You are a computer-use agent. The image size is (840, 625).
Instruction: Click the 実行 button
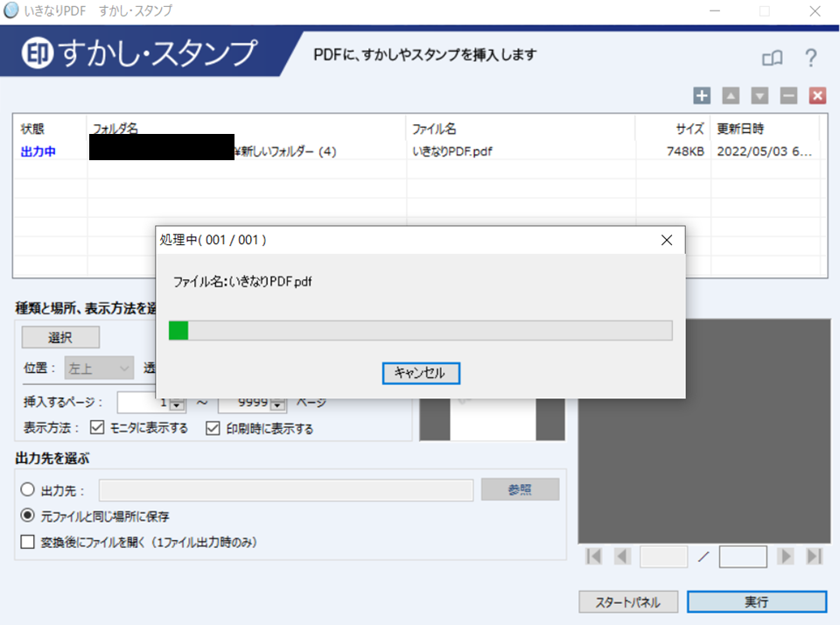pyautogui.click(x=756, y=602)
